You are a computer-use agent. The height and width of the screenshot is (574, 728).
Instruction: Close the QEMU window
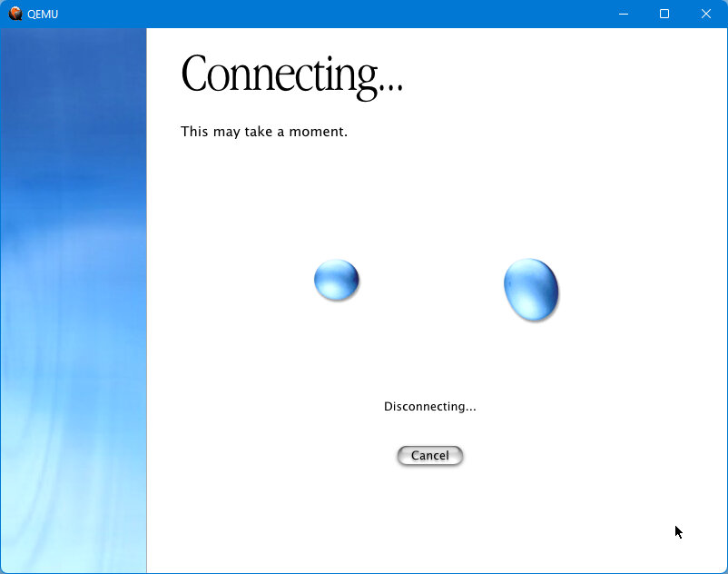[x=706, y=14]
